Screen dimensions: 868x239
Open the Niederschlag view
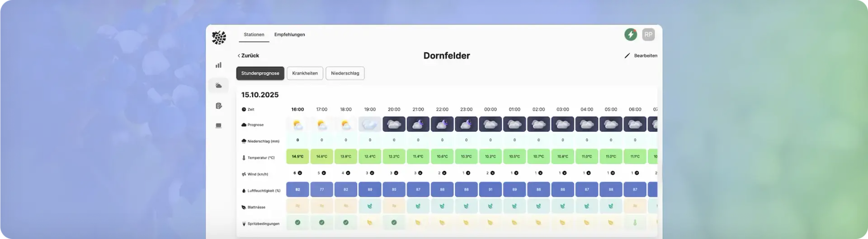coord(345,73)
